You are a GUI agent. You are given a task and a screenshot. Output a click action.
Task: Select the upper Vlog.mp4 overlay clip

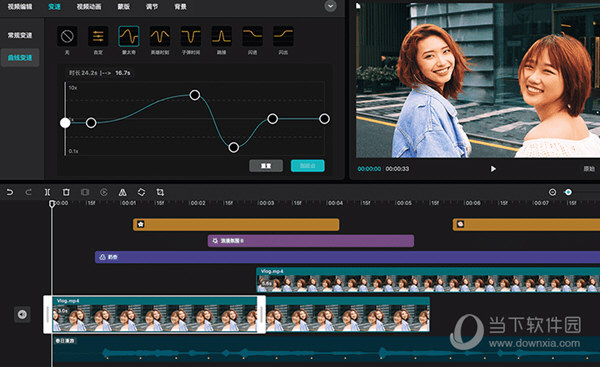428,280
